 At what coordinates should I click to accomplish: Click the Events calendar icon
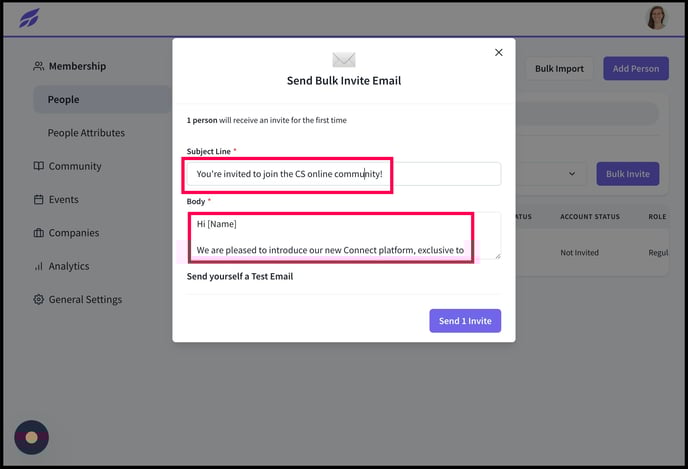pos(39,200)
